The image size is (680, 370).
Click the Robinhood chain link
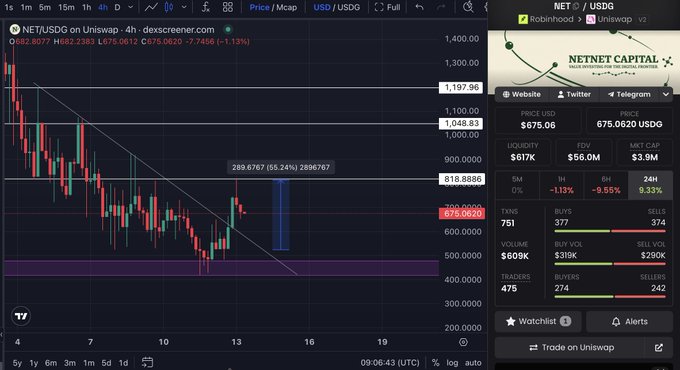pyautogui.click(x=546, y=19)
